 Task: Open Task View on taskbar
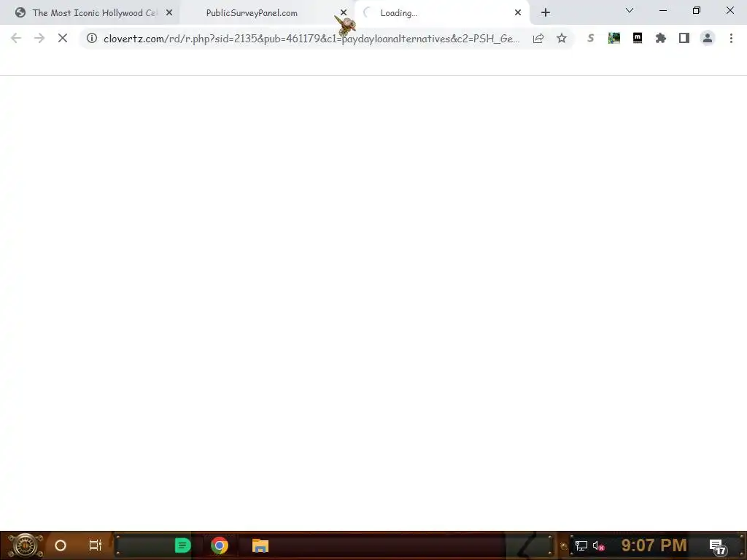(x=96, y=545)
